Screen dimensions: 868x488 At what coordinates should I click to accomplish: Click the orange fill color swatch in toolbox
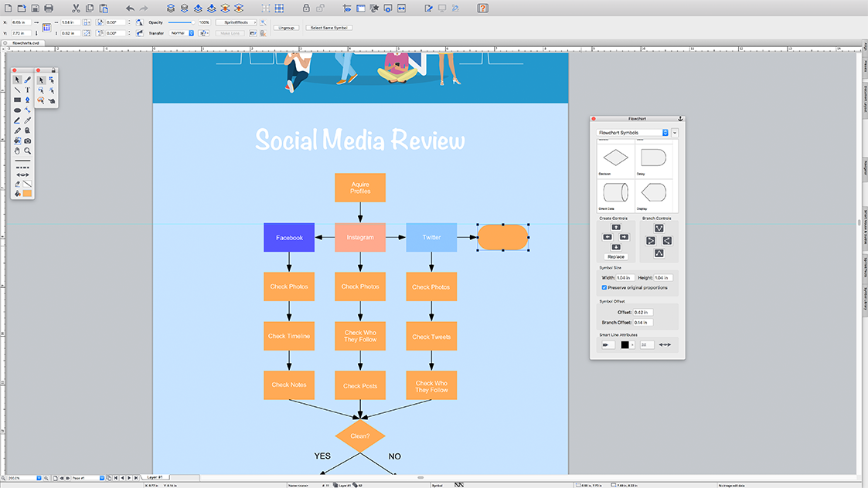27,194
